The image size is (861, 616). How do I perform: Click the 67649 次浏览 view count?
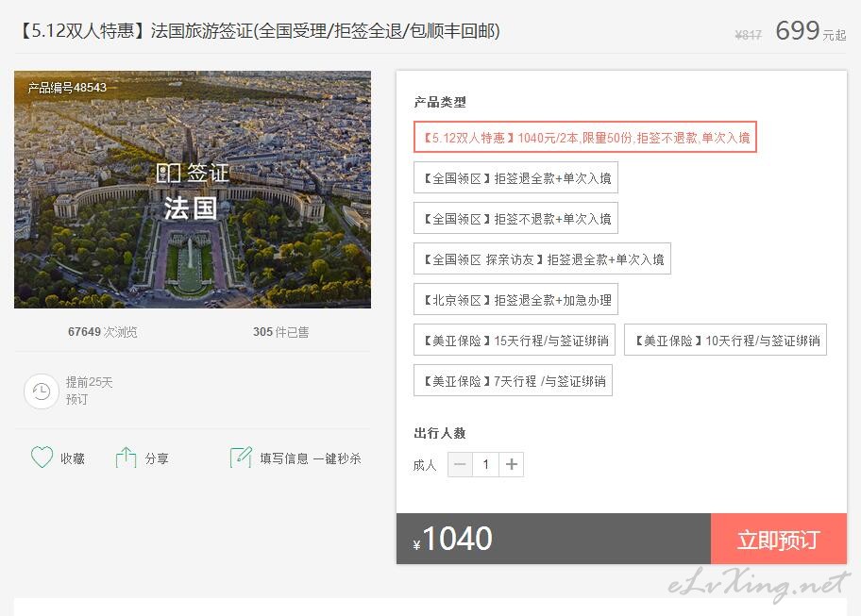103,332
